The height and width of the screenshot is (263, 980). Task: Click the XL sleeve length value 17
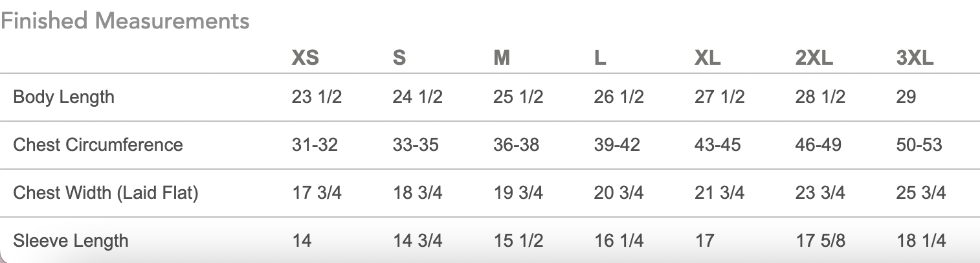tap(704, 241)
